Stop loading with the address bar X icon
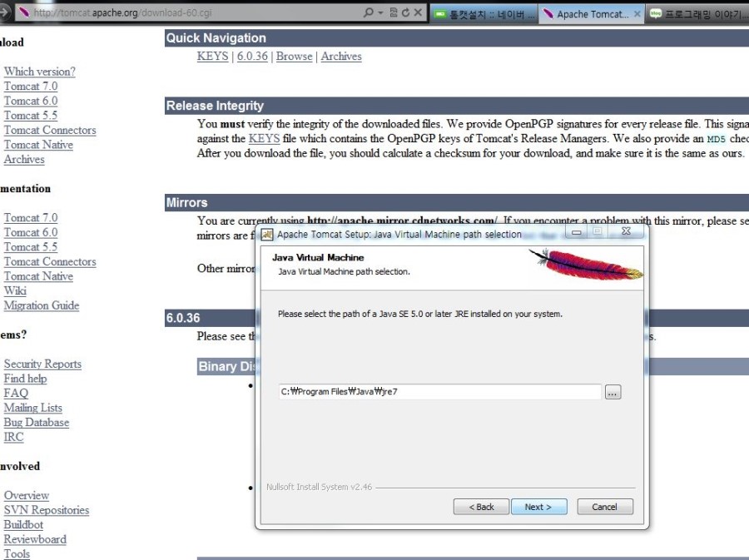The width and height of the screenshot is (749, 560). coord(418,12)
